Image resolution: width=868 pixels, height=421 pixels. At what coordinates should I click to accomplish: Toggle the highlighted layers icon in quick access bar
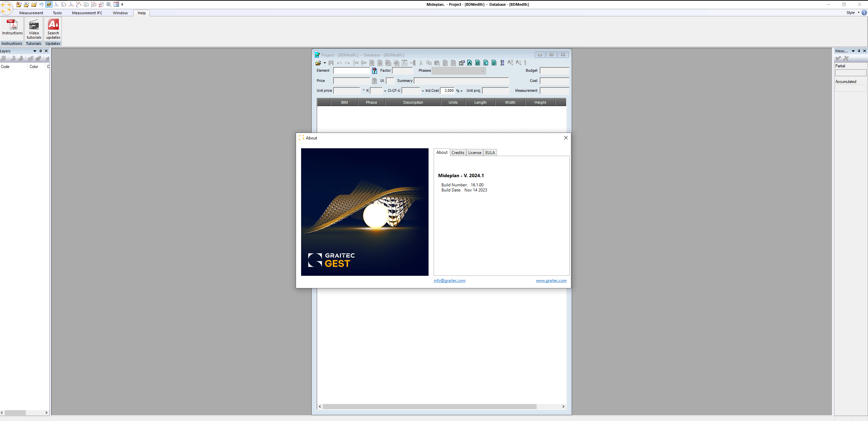tap(49, 4)
